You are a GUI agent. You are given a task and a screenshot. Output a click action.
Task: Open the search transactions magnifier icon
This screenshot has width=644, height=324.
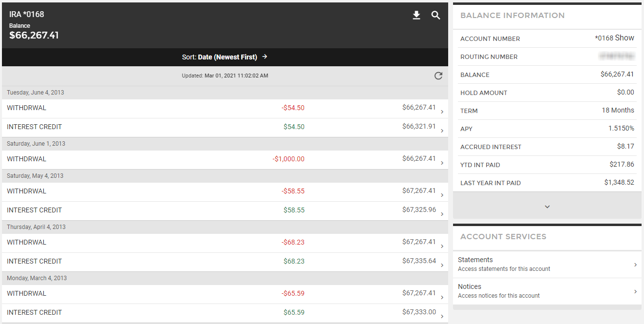[436, 16]
